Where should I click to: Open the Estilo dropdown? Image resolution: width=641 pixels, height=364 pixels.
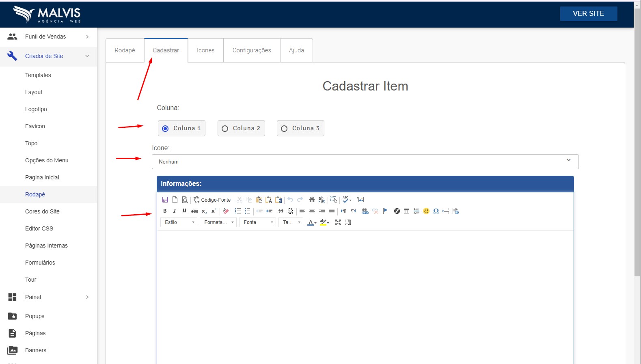179,222
